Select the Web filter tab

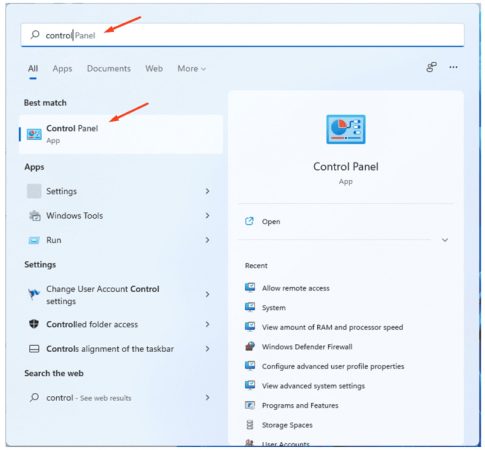click(x=154, y=69)
